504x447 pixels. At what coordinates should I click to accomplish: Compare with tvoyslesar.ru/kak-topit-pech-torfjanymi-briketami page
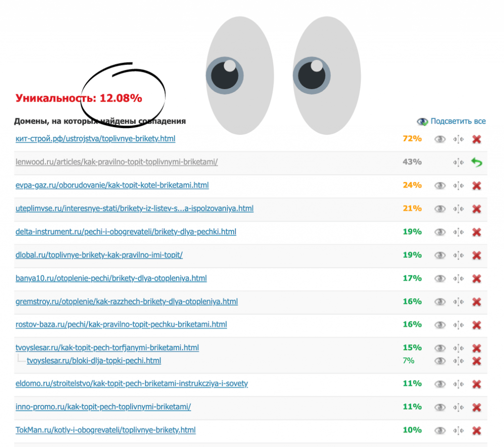pyautogui.click(x=458, y=348)
